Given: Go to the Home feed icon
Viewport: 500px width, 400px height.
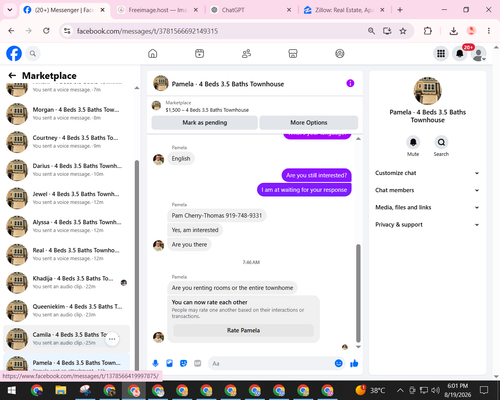Looking at the screenshot, I should click(153, 53).
